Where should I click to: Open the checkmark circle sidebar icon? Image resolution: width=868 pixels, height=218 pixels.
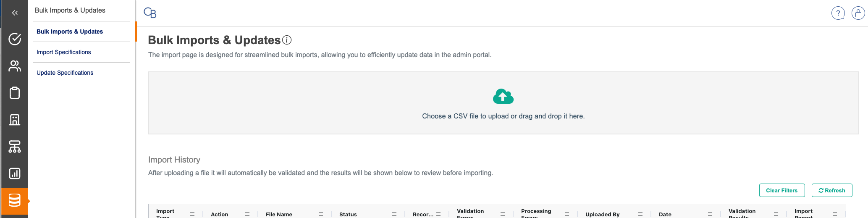15,39
